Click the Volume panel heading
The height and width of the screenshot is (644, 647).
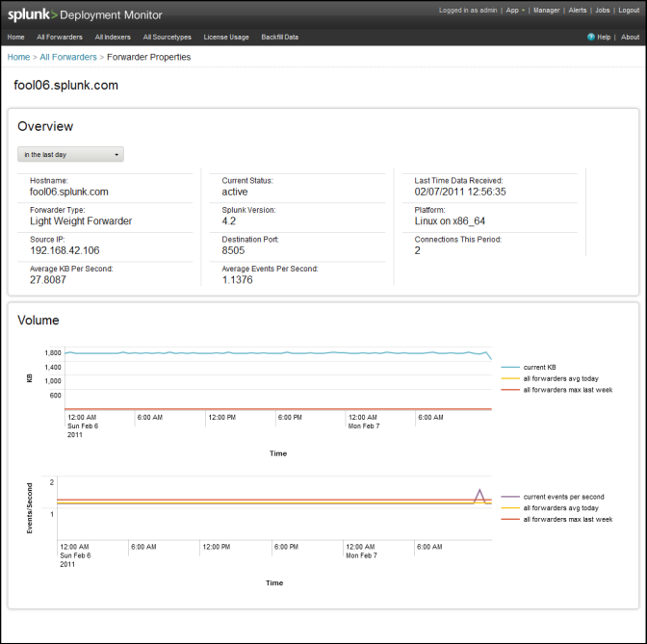tap(39, 321)
